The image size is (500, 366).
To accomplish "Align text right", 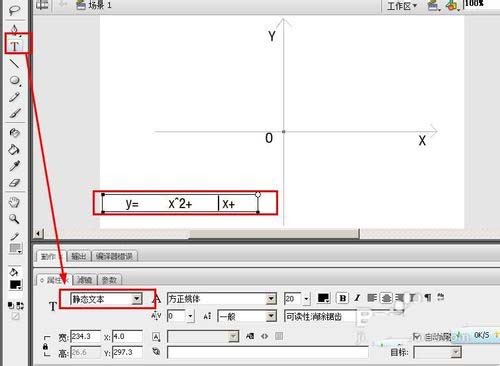I will [x=399, y=298].
